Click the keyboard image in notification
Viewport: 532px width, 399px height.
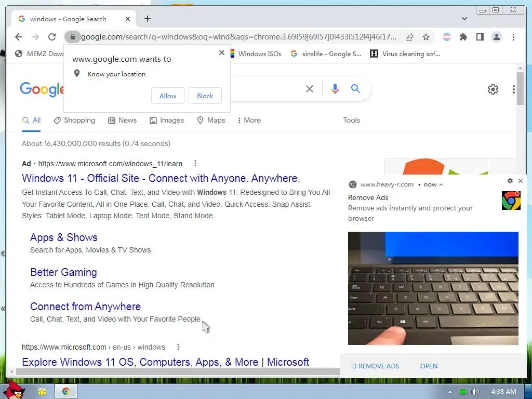point(433,288)
